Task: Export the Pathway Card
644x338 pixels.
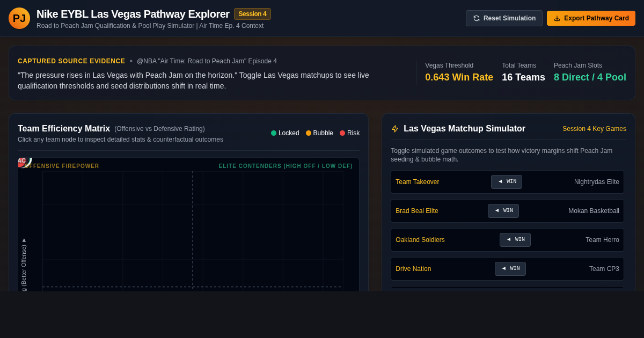Action: [x=591, y=18]
